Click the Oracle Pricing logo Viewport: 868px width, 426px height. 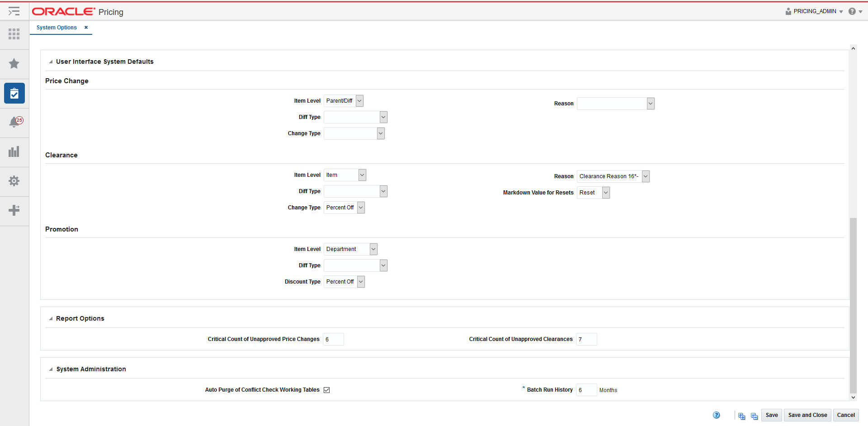(x=77, y=12)
